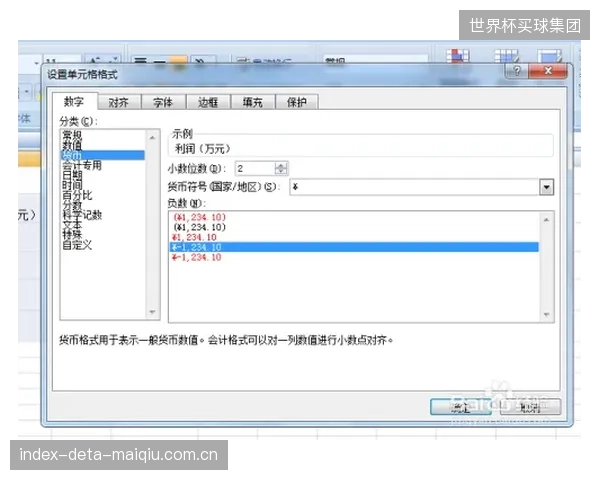The image size is (600, 480).
Task: Switch to the 数字 tab
Action: 75,101
